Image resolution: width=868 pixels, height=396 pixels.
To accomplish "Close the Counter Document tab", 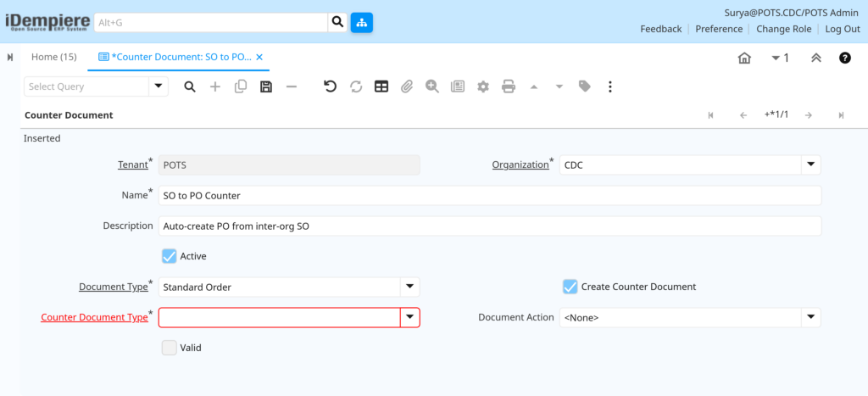I will pos(259,57).
